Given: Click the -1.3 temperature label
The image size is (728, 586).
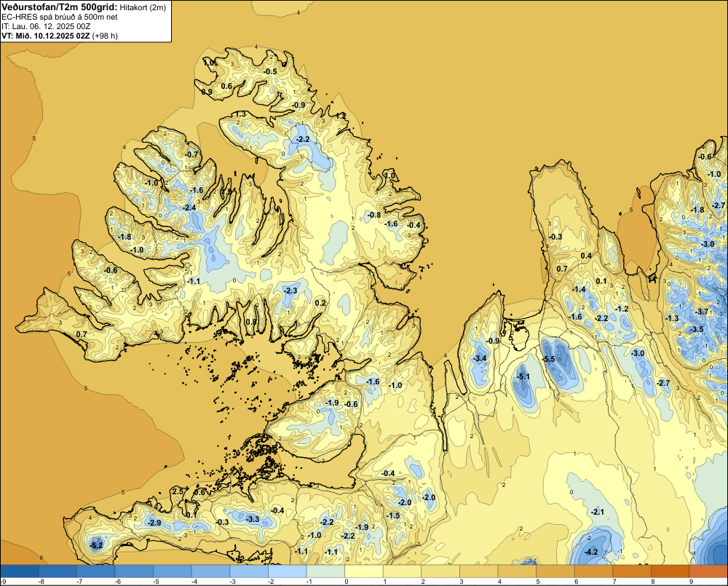Looking at the screenshot, I should (672, 318).
